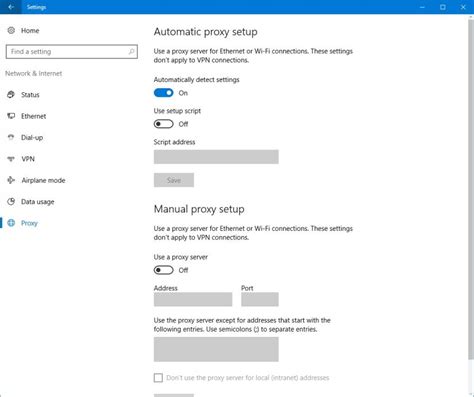Viewport: 474px width, 397px height.
Task: Click the back arrow in title bar
Action: coord(11,7)
